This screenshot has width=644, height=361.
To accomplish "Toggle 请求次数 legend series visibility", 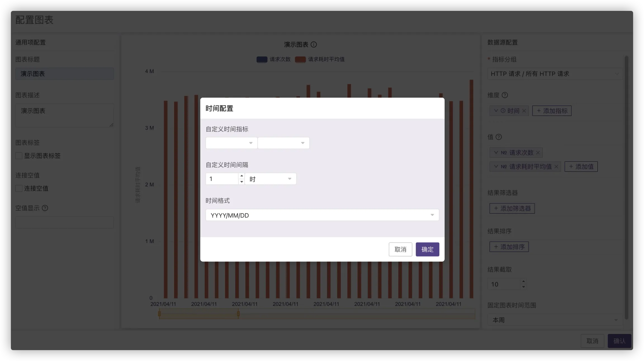I will 273,59.
